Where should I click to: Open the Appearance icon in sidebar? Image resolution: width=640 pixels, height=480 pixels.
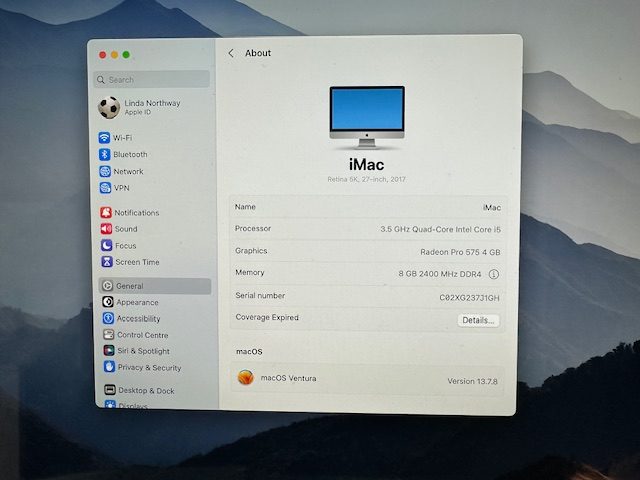click(x=108, y=302)
